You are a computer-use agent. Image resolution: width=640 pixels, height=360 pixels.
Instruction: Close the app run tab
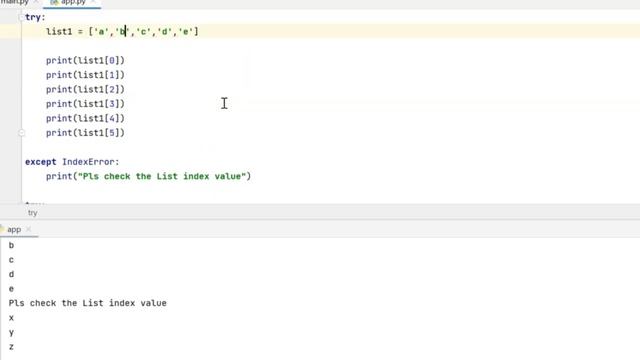29,229
